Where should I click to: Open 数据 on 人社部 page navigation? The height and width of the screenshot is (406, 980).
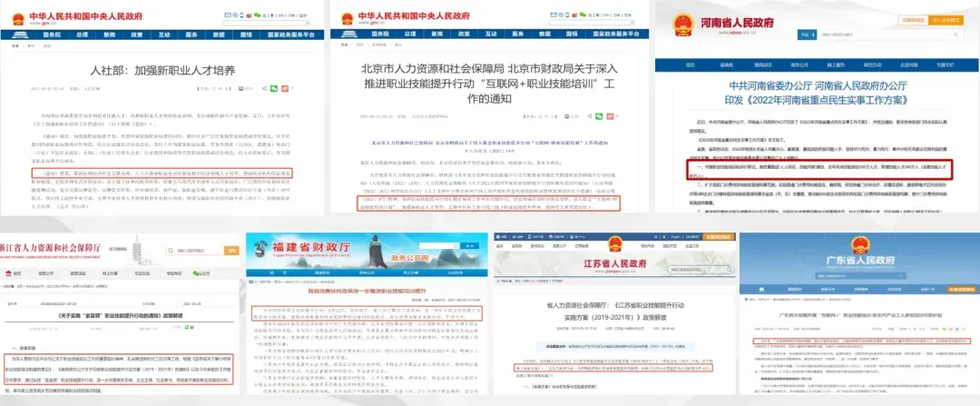219,35
